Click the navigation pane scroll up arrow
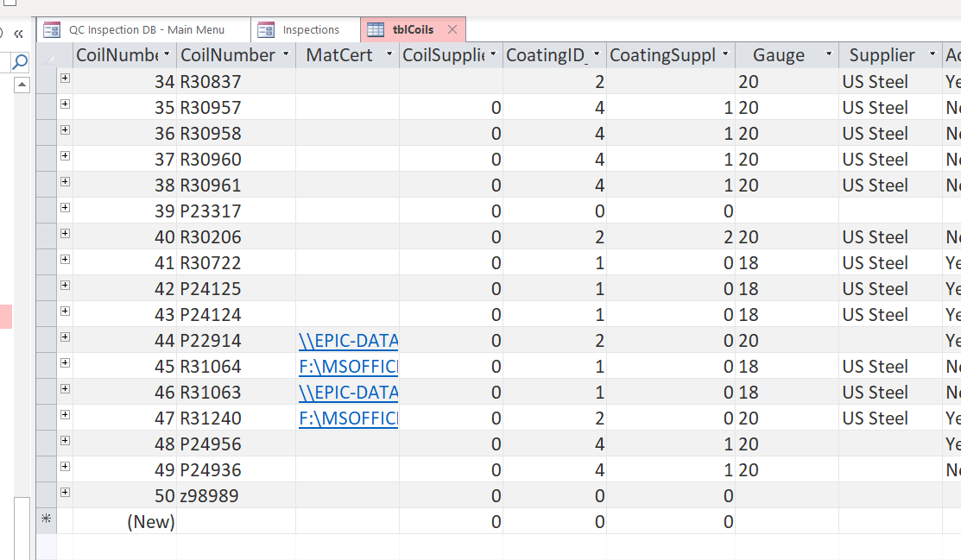The image size is (961, 560). [x=22, y=85]
